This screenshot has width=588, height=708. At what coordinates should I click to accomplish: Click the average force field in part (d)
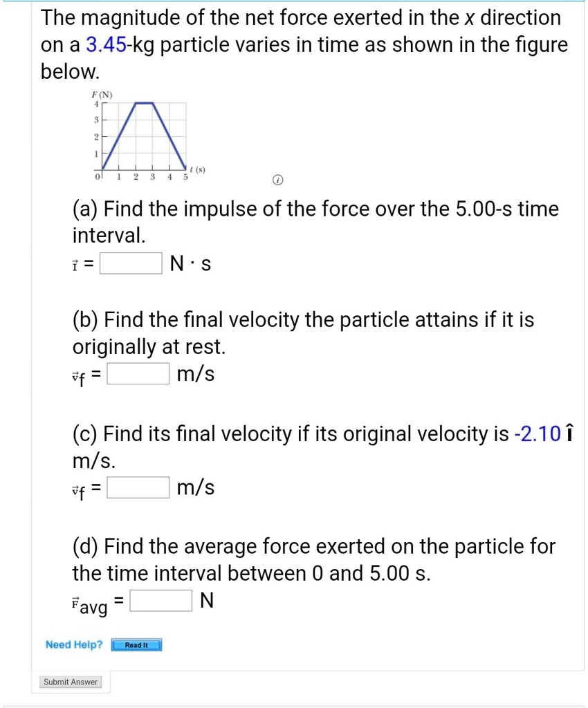point(160,599)
